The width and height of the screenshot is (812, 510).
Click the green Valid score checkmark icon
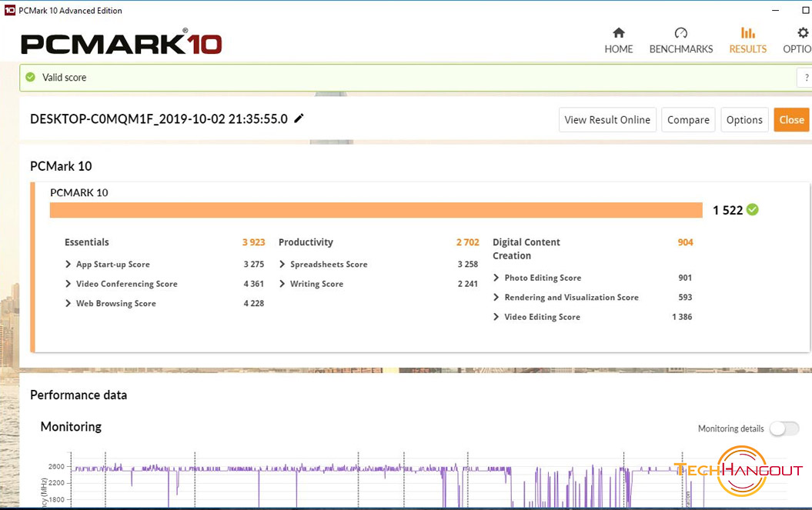coord(31,77)
